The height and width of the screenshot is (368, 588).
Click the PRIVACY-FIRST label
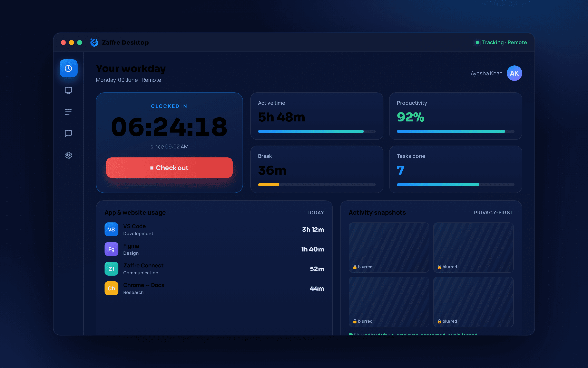pos(493,212)
